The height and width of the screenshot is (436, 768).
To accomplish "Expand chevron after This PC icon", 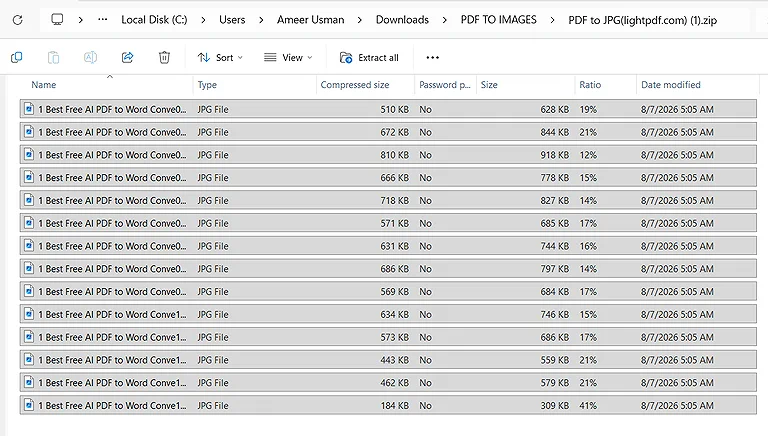I will (x=80, y=20).
